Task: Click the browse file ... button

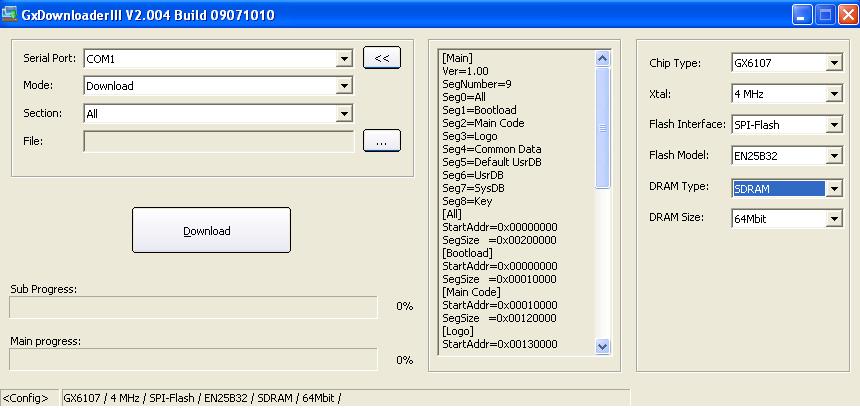Action: click(381, 142)
